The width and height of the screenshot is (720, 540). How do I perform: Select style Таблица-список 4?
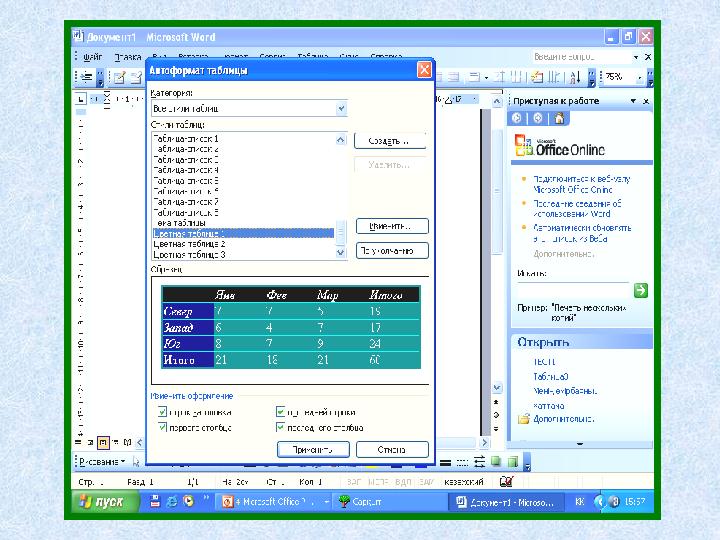point(186,170)
